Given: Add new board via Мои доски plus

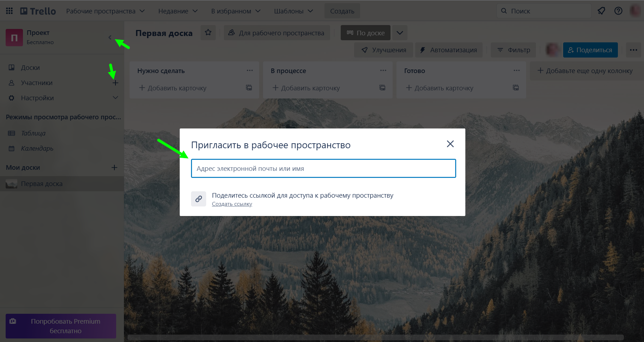Looking at the screenshot, I should coord(114,167).
